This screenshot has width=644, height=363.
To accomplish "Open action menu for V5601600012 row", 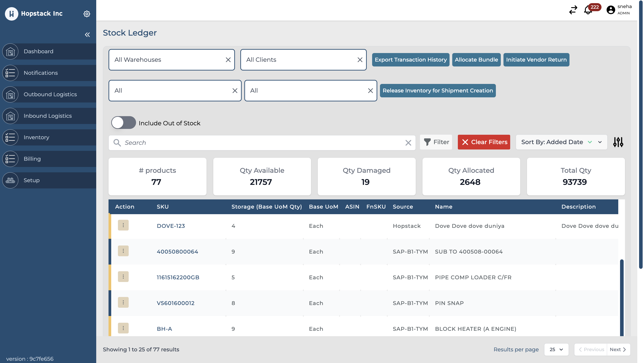I will [123, 303].
